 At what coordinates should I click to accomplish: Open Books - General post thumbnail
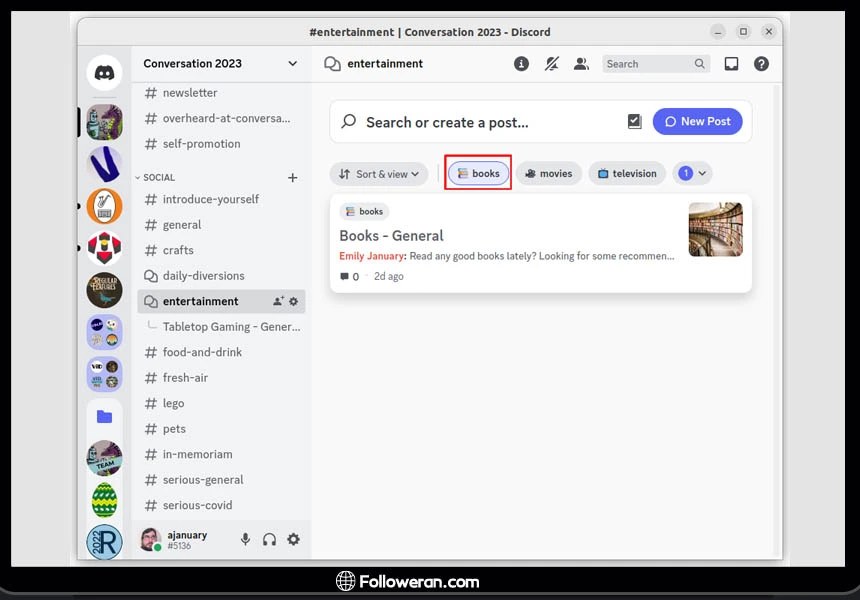tap(715, 230)
